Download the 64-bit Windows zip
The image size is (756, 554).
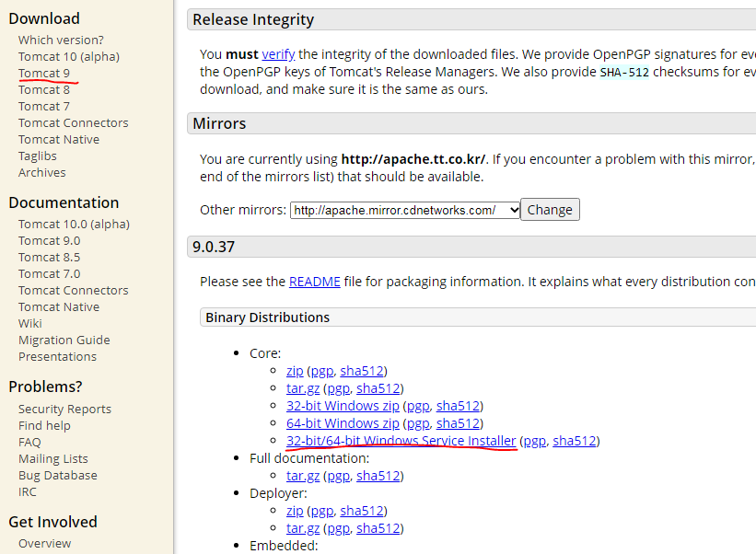[343, 423]
